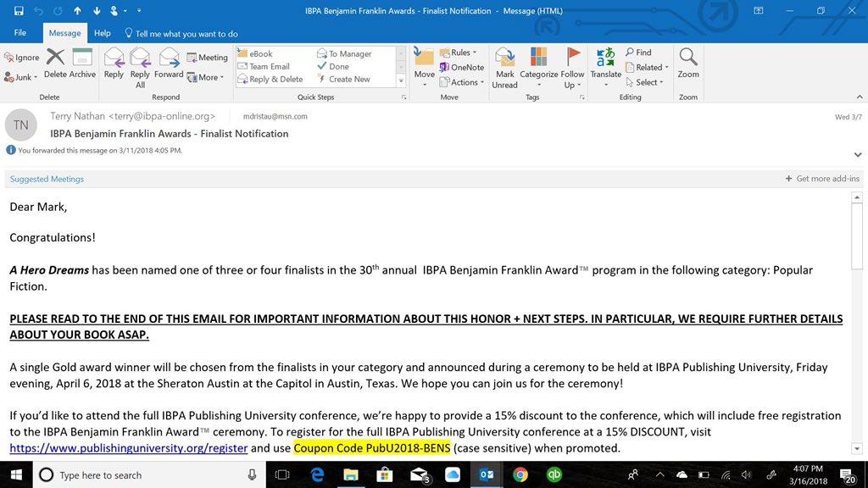Viewport: 868px width, 488px height.
Task: Click Tell me what you want to do
Action: (181, 34)
